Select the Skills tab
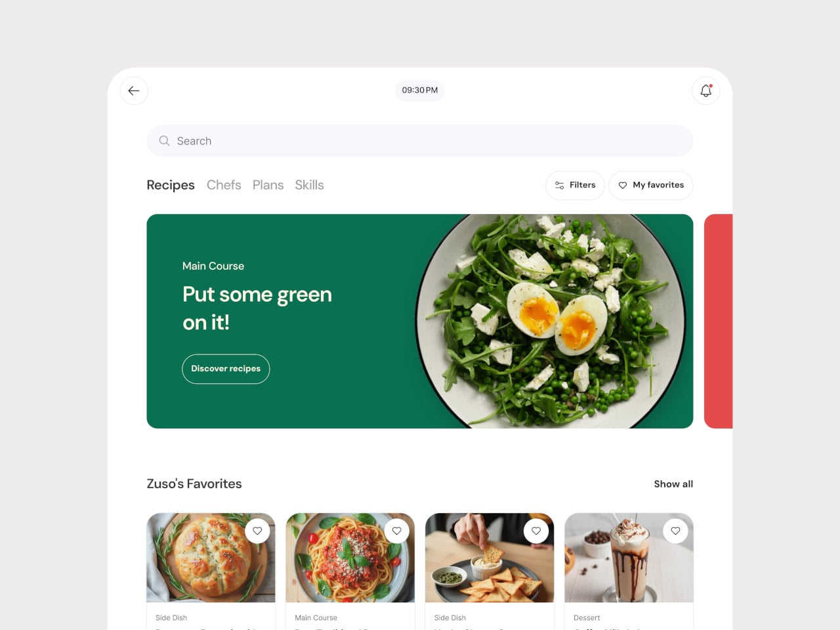 [x=309, y=185]
